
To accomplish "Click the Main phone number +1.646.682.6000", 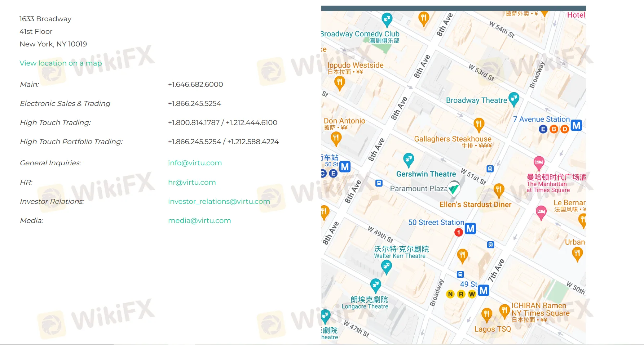I will pos(195,84).
